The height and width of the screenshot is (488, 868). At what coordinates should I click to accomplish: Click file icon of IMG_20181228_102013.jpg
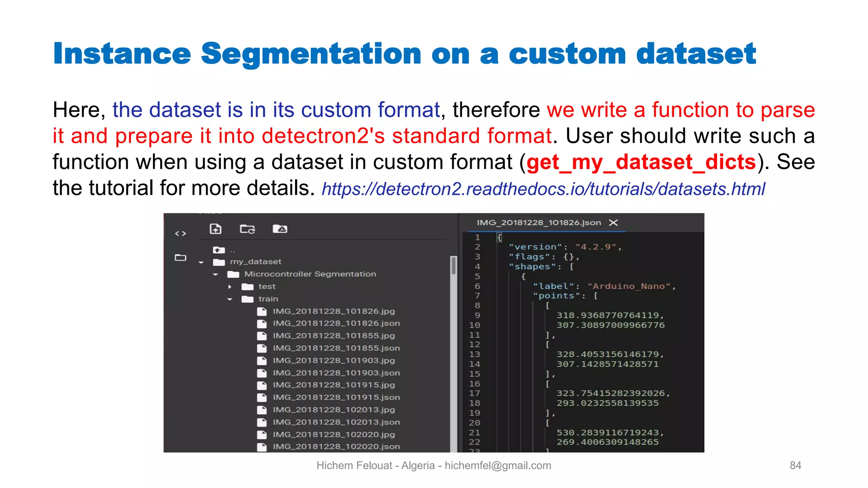point(262,410)
